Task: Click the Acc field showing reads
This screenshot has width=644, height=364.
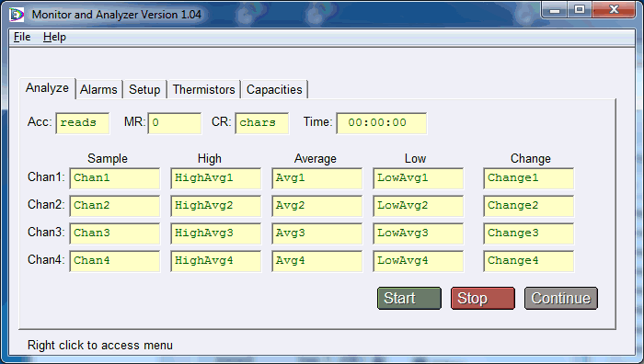Action: click(x=83, y=123)
